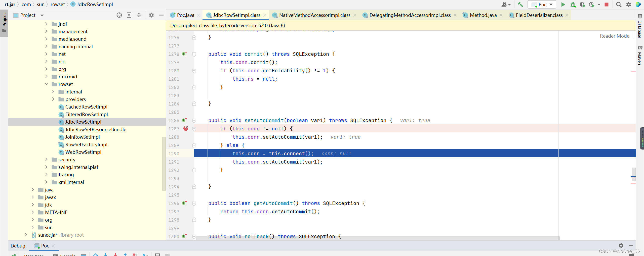The height and width of the screenshot is (256, 644).
Task: Select JdbcRowSetResourceBundle in the tree
Action: point(96,129)
